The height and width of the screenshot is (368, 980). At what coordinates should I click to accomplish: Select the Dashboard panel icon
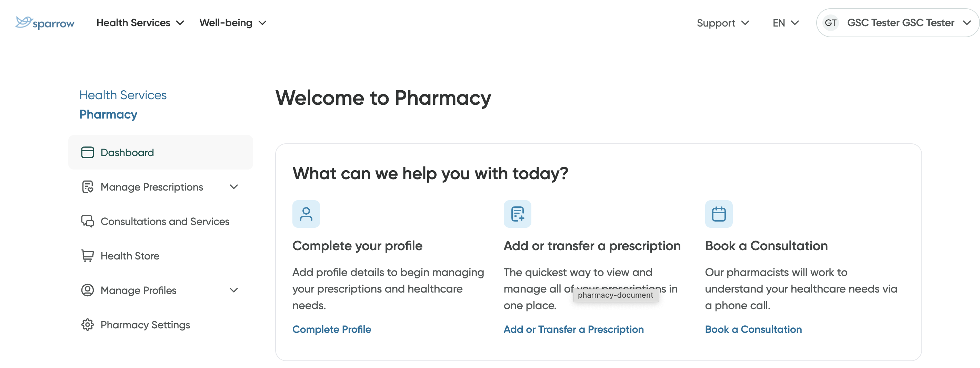[88, 152]
